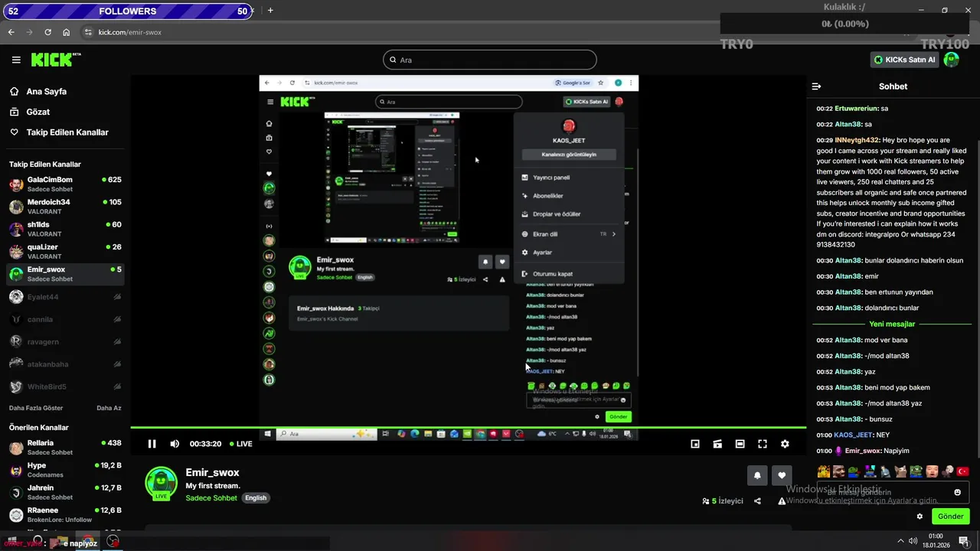This screenshot has height=551, width=980.
Task: Click the Emir_swox channel avatar
Action: coord(162,484)
